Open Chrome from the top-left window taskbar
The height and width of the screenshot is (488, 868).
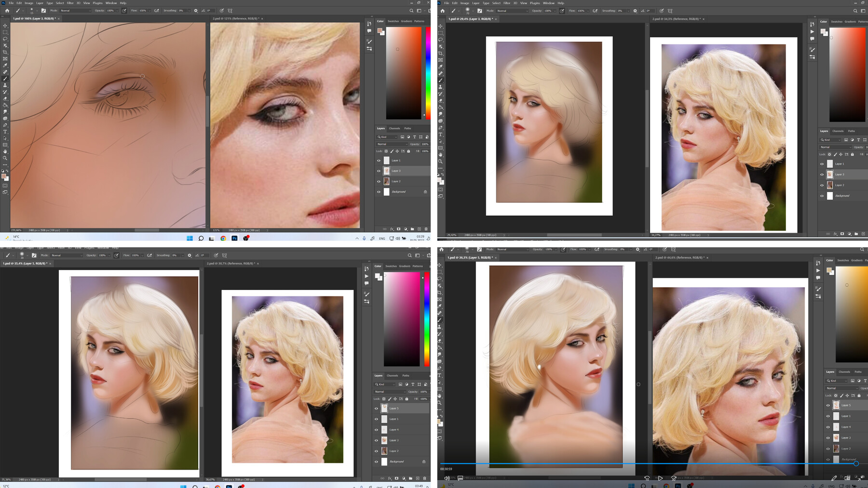point(223,238)
